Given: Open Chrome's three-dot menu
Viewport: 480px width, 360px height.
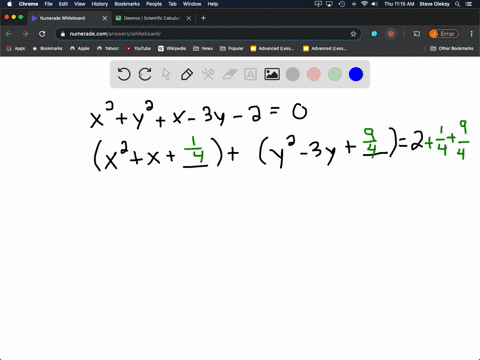Looking at the screenshot, I should click(x=471, y=34).
